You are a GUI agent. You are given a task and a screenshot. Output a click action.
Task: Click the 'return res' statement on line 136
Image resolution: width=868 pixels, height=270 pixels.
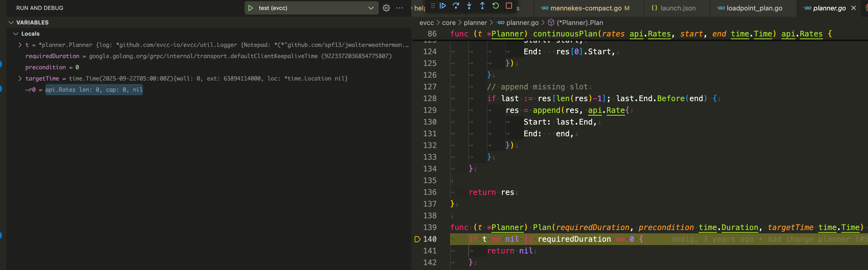pyautogui.click(x=491, y=192)
